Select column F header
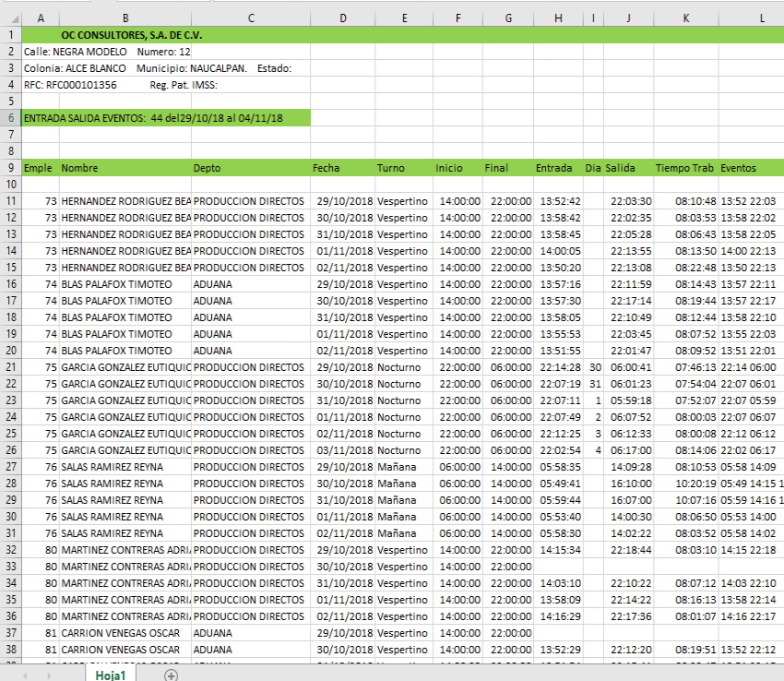 (457, 18)
